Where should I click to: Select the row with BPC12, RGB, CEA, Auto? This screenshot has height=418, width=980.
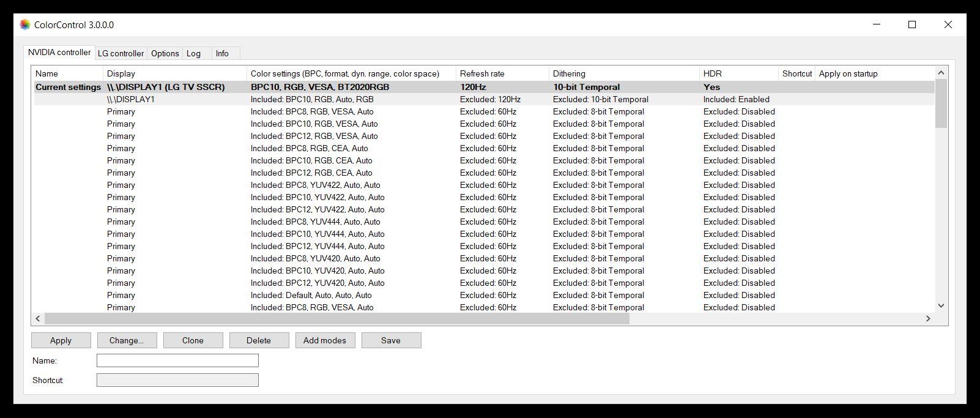pyautogui.click(x=484, y=173)
